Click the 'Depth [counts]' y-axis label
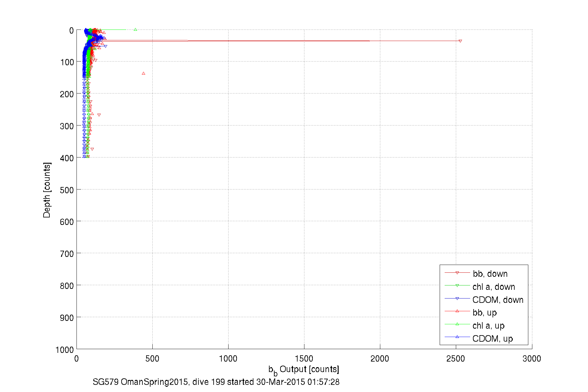The width and height of the screenshot is (588, 392). pyautogui.click(x=47, y=190)
